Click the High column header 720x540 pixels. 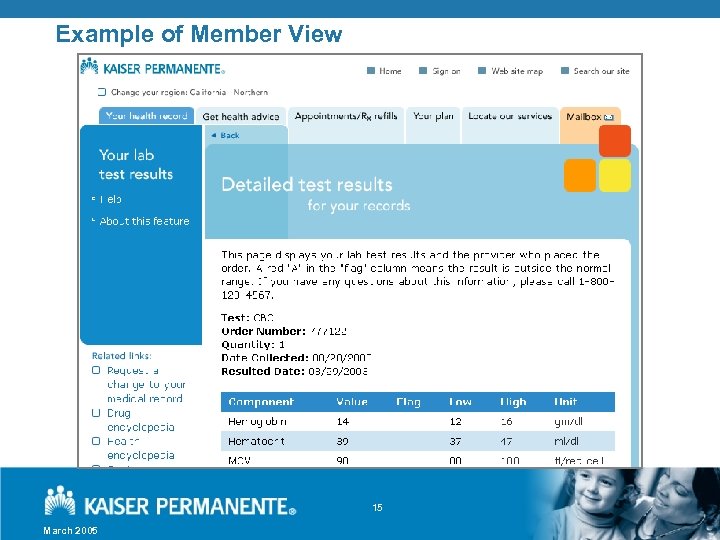[x=513, y=402]
